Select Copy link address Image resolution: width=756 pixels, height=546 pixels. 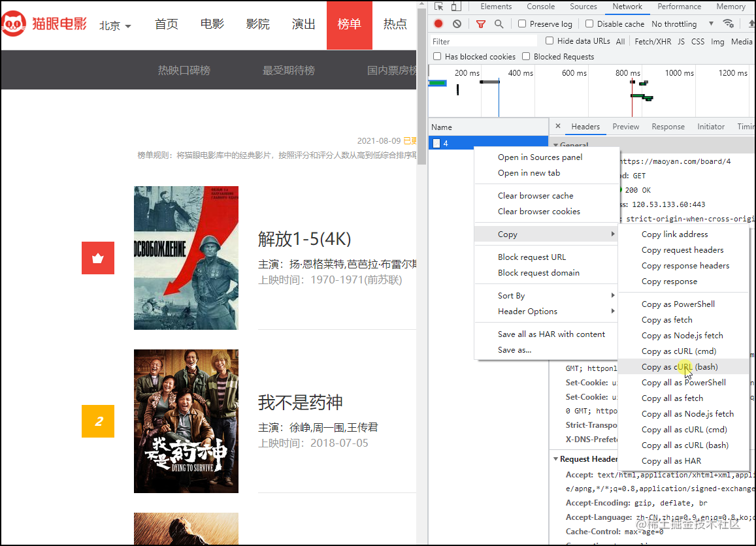tap(683, 234)
